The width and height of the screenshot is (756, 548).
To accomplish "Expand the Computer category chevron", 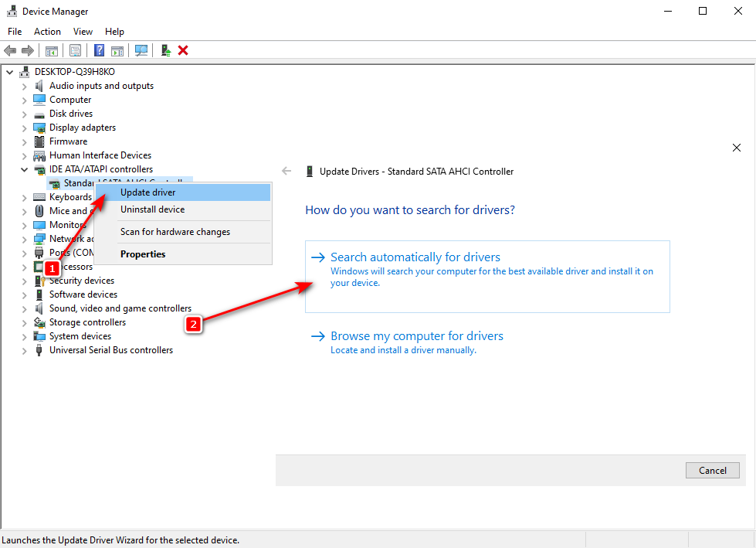I will (24, 100).
